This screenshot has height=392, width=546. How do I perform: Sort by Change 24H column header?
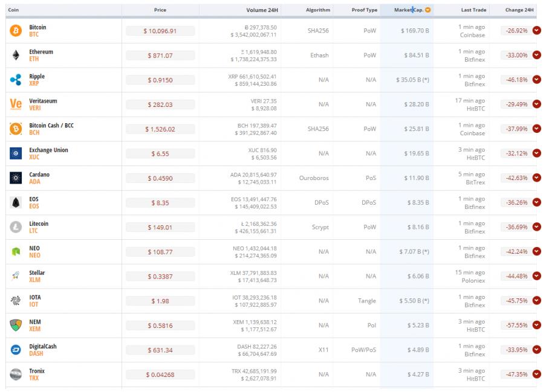click(519, 10)
